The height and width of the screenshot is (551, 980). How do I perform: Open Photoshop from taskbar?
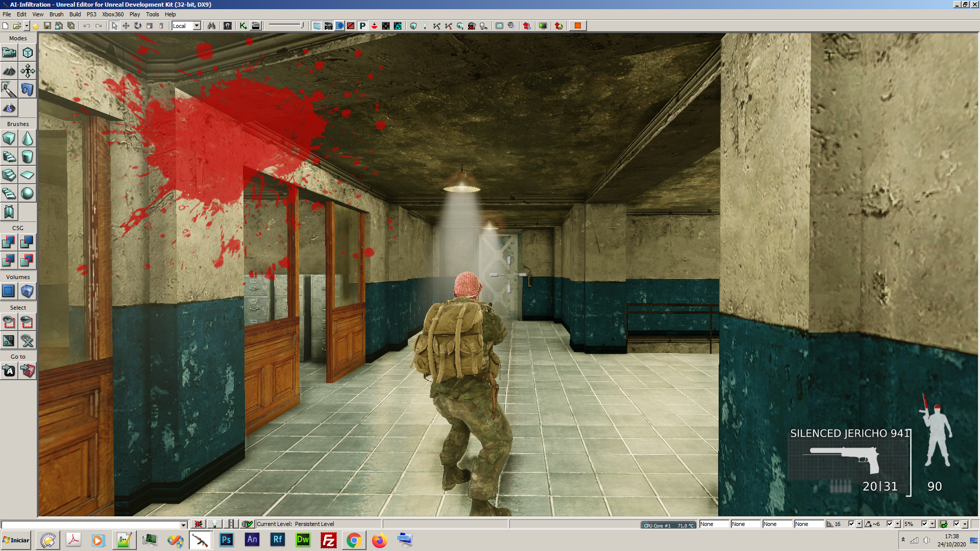point(226,540)
